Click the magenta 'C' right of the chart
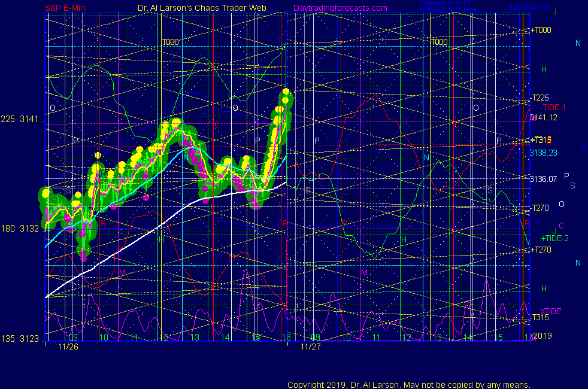This screenshot has width=588, height=389. click(x=562, y=226)
